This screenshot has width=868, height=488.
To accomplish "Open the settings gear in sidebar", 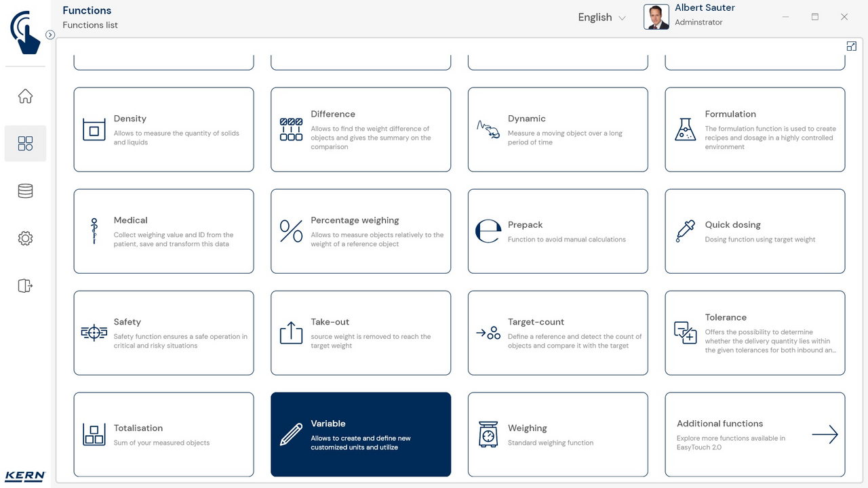I will click(25, 239).
